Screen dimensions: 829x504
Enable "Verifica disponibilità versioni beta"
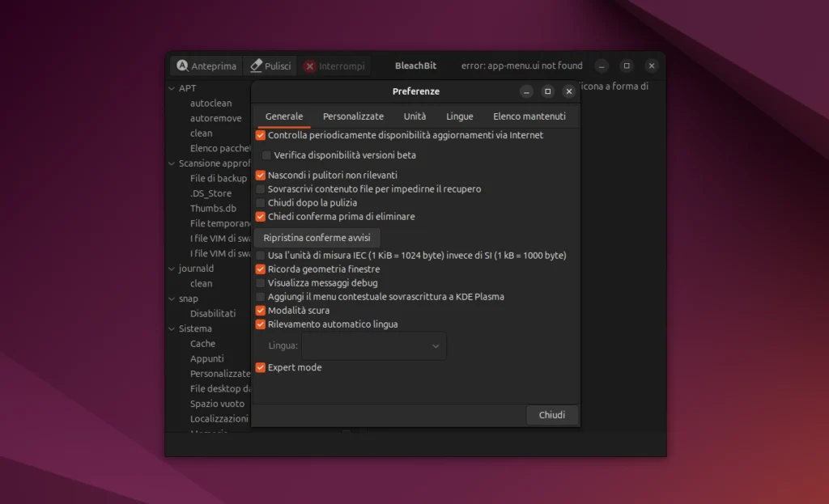pos(266,155)
